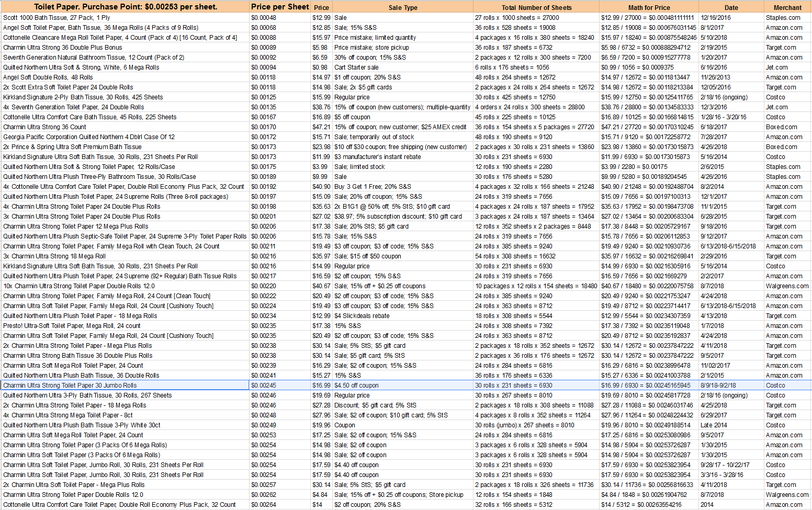Image resolution: width=812 pixels, height=510 pixels.
Task: Click the $9.99 price cell
Action: (320, 176)
